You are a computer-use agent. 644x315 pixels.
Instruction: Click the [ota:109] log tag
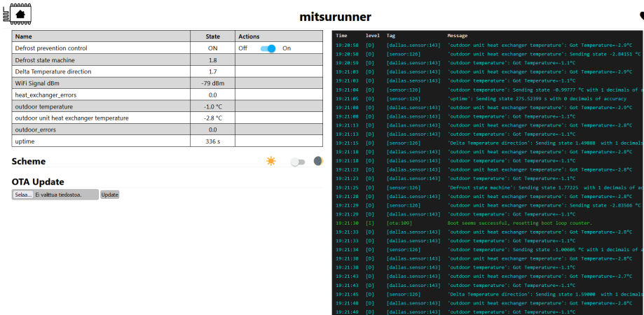pos(399,223)
